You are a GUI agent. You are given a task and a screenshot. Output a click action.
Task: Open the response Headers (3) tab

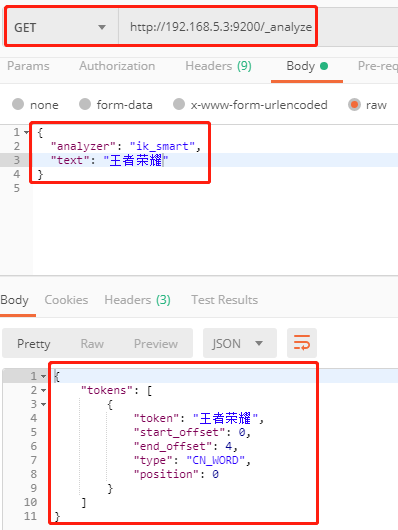pyautogui.click(x=137, y=300)
